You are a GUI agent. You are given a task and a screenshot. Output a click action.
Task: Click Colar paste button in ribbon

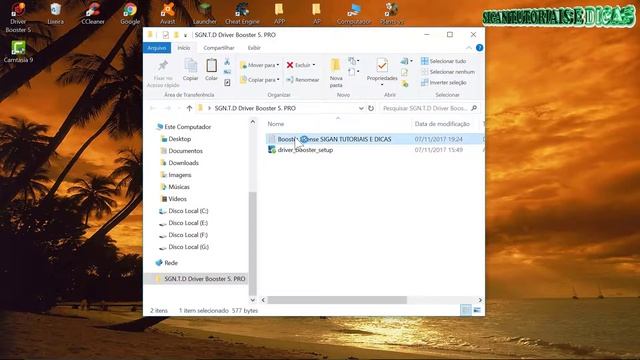pyautogui.click(x=211, y=70)
